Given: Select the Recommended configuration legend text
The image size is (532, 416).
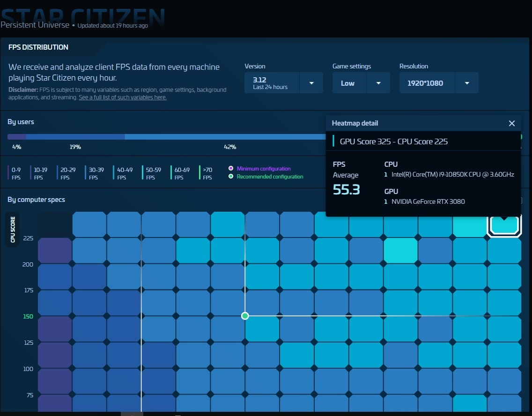Looking at the screenshot, I should point(270,177).
